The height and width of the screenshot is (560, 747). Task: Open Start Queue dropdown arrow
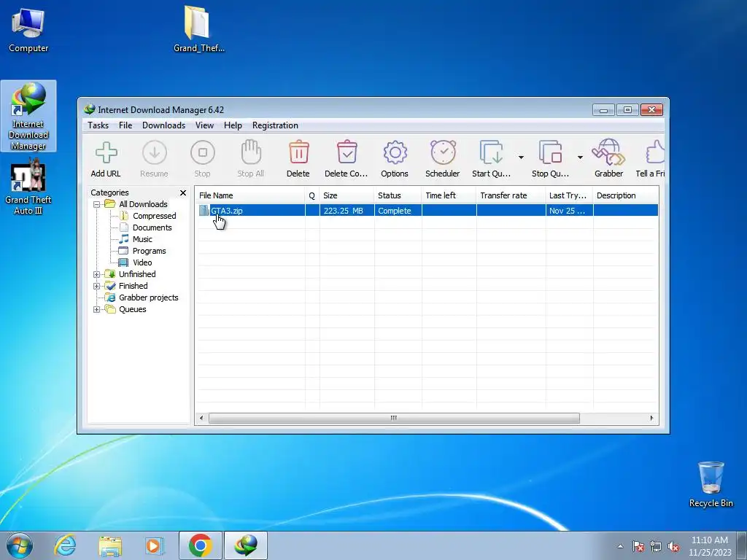pyautogui.click(x=521, y=157)
